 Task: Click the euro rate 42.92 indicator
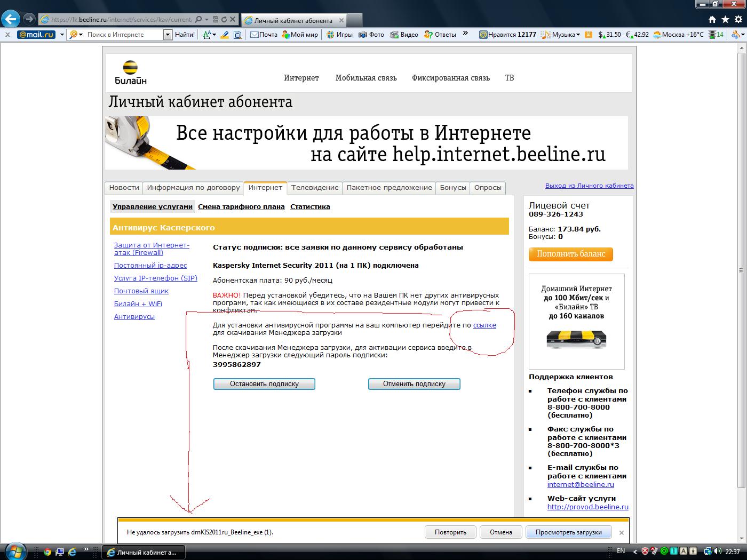point(637,35)
